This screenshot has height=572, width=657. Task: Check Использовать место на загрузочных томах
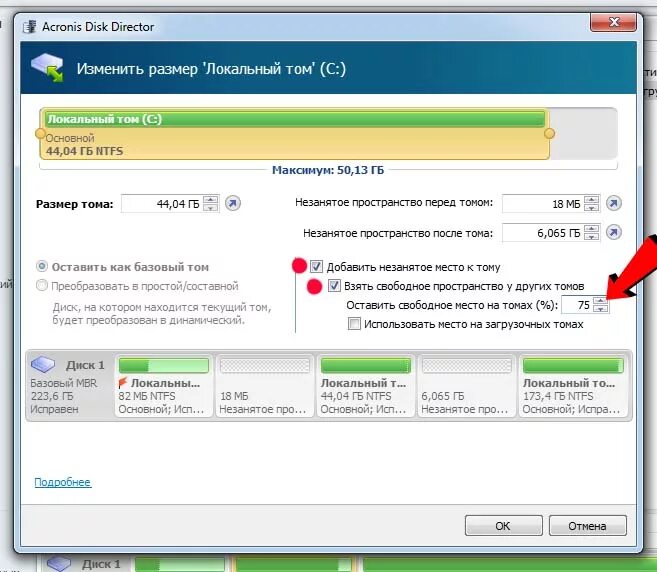354,324
